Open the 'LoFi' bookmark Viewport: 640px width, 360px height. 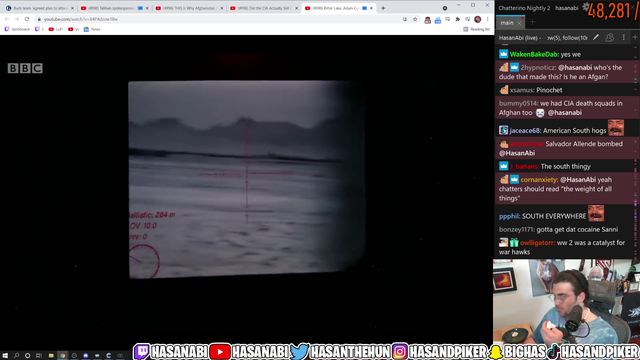point(56,29)
